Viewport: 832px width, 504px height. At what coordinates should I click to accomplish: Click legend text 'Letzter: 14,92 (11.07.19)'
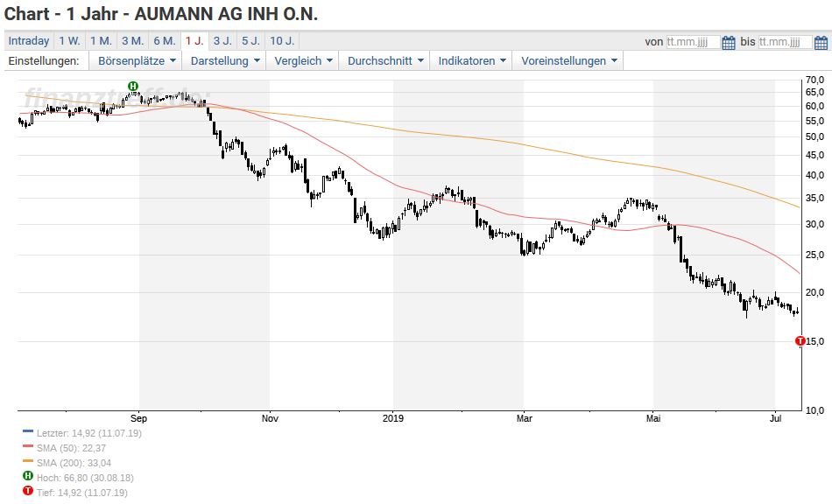tap(89, 433)
